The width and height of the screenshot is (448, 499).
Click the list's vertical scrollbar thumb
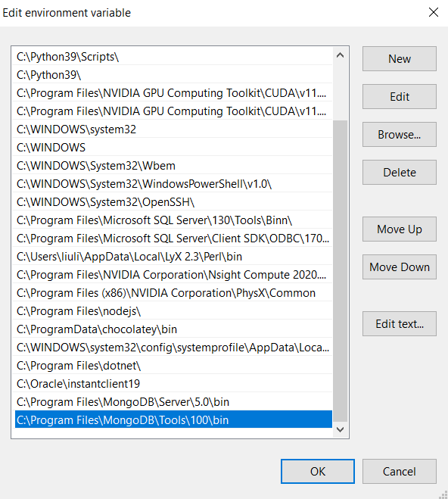tap(340, 270)
